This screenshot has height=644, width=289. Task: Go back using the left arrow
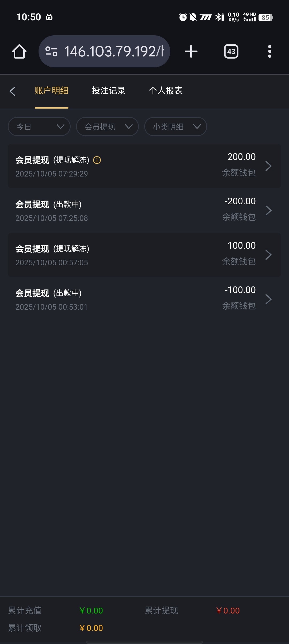pyautogui.click(x=13, y=91)
